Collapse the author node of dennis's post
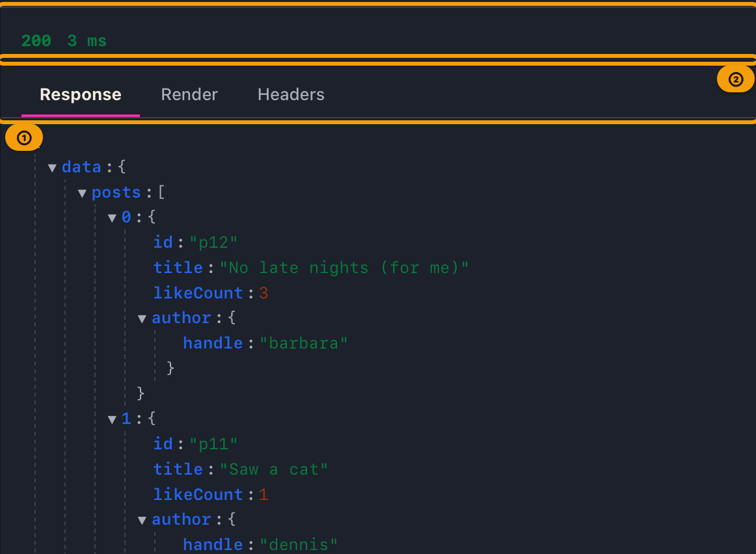756x554 pixels. pos(142,520)
